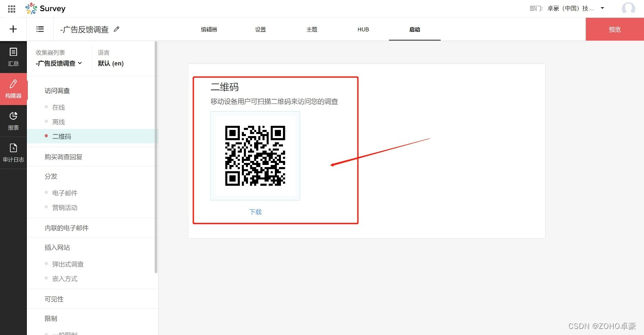Click the 二维码 panel heading
The height and width of the screenshot is (335, 644).
pos(225,87)
